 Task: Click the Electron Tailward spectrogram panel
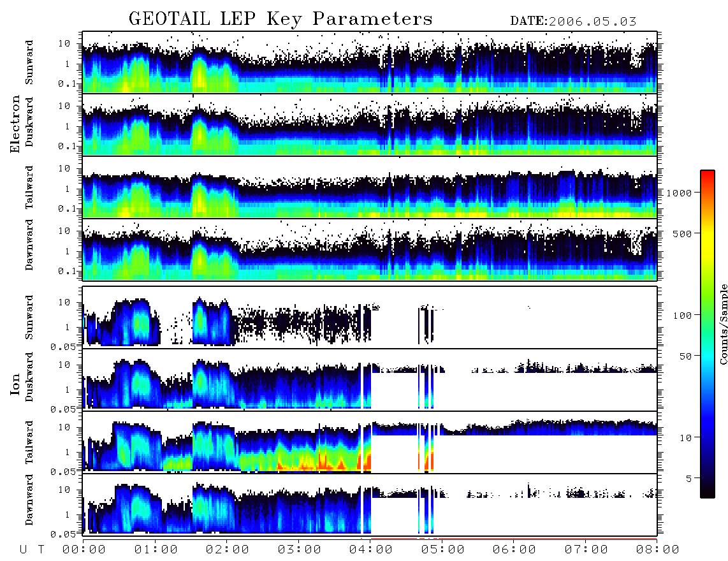(x=370, y=187)
